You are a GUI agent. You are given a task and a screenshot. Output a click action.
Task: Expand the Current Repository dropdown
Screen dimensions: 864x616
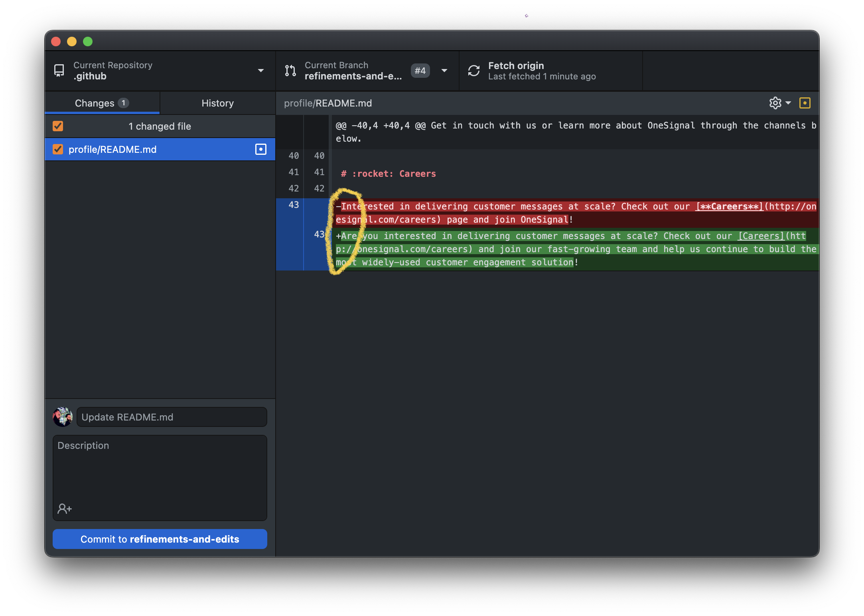coord(260,71)
